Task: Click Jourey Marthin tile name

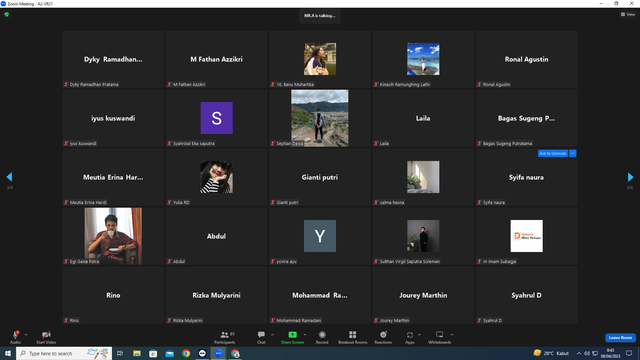Action: [x=423, y=295]
